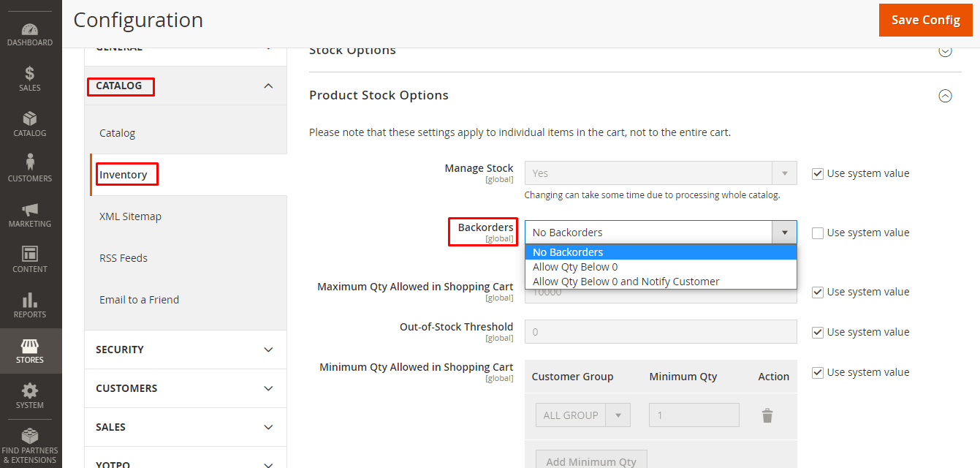Collapse the Product Stock Options section
The height and width of the screenshot is (468, 980).
[x=945, y=96]
